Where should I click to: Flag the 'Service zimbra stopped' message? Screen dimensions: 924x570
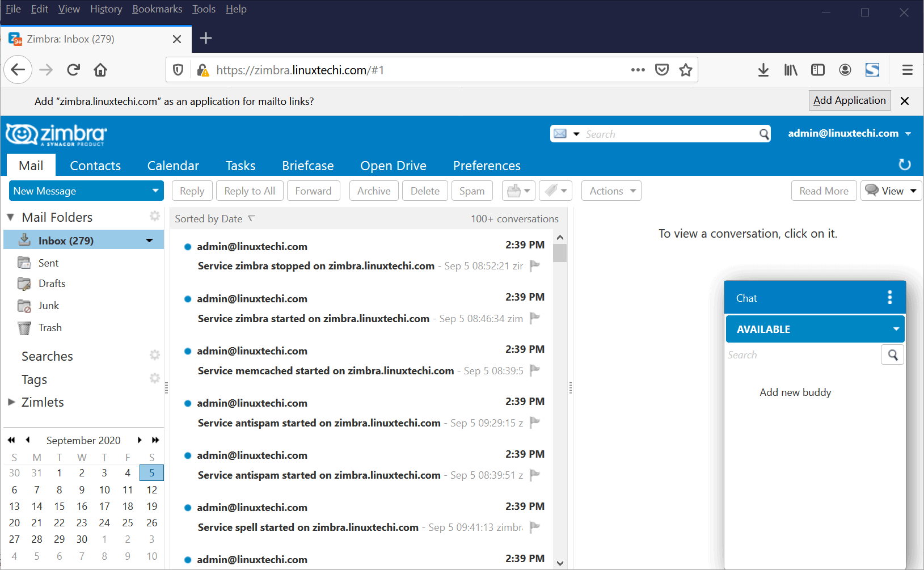coord(534,265)
